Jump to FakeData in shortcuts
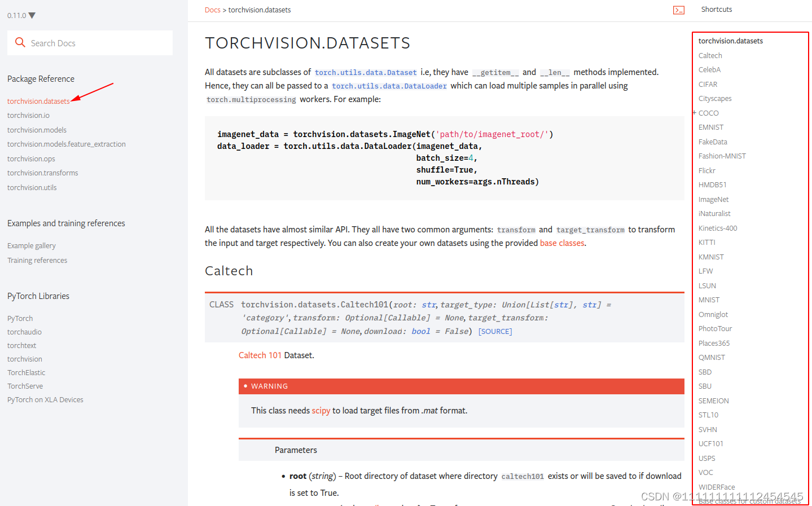812x506 pixels. point(713,142)
